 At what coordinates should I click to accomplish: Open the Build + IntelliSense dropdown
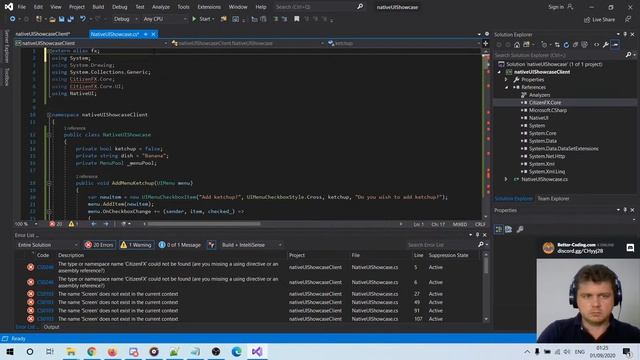[251, 245]
